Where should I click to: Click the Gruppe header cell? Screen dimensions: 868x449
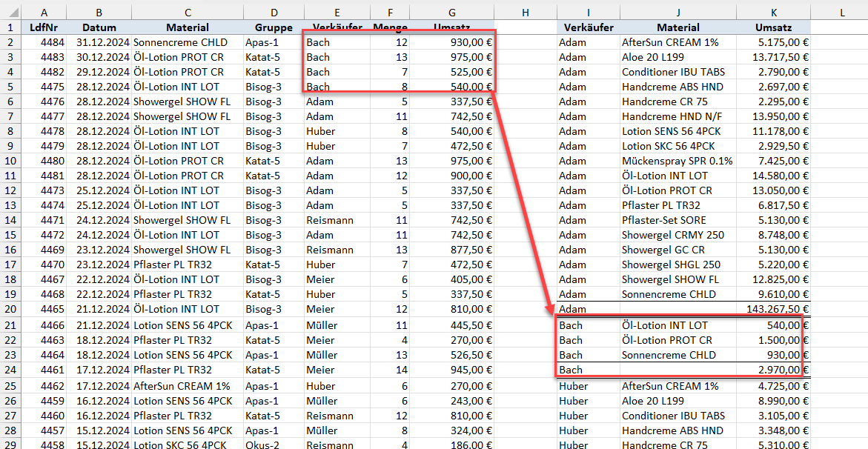pyautogui.click(x=274, y=27)
